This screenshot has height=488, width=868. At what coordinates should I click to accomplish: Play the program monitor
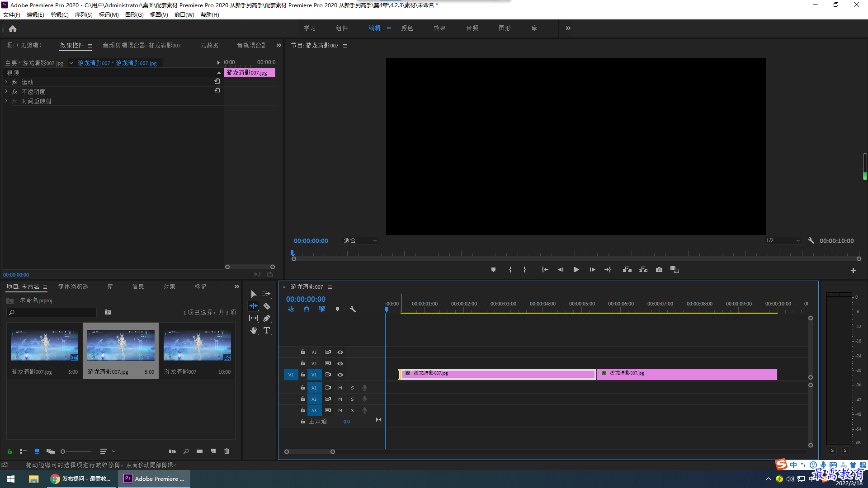[576, 270]
